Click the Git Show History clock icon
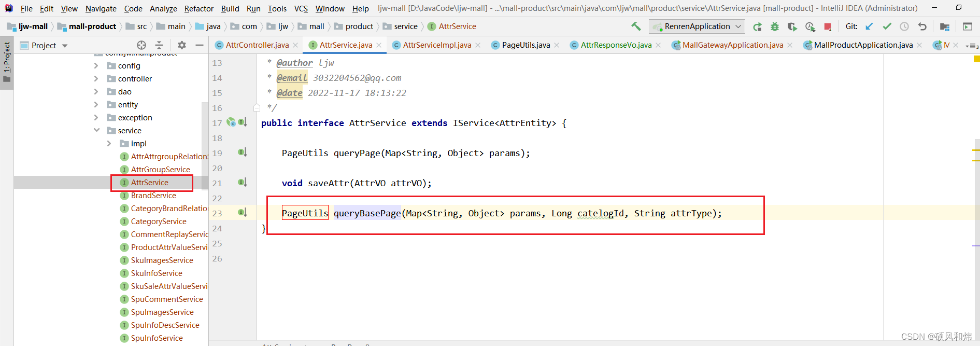The height and width of the screenshot is (346, 980). [x=904, y=26]
